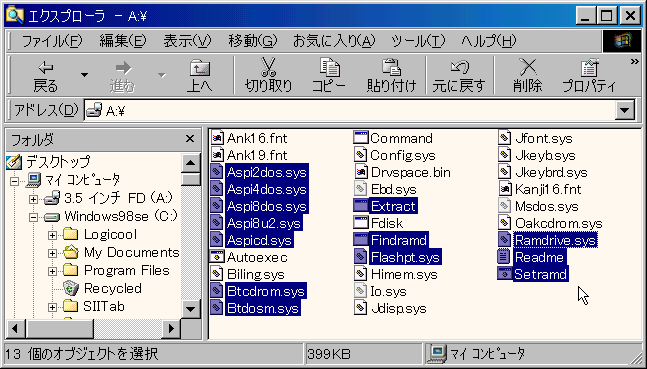Click scroll up arrow in folder pane
The image size is (647, 369).
(x=191, y=163)
